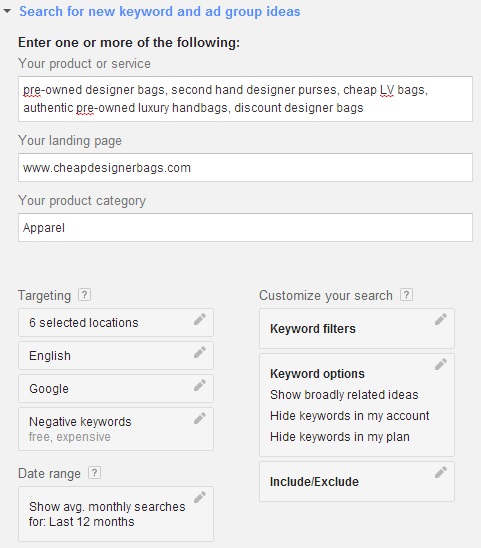
Task: Click the landing page URL field
Action: [245, 167]
